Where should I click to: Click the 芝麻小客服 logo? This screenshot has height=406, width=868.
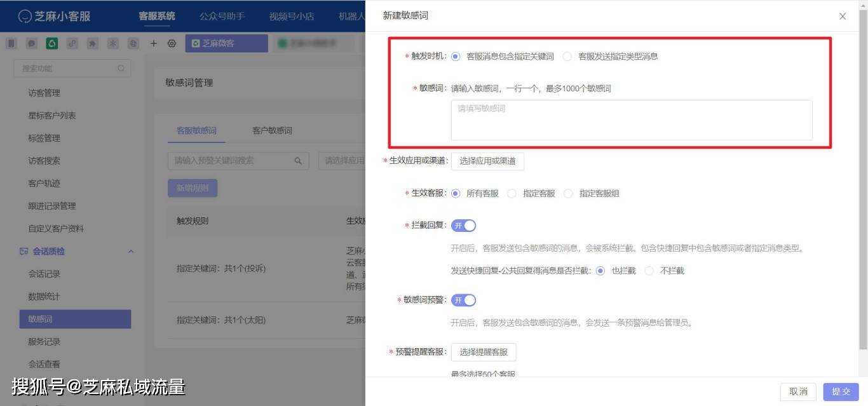point(55,16)
